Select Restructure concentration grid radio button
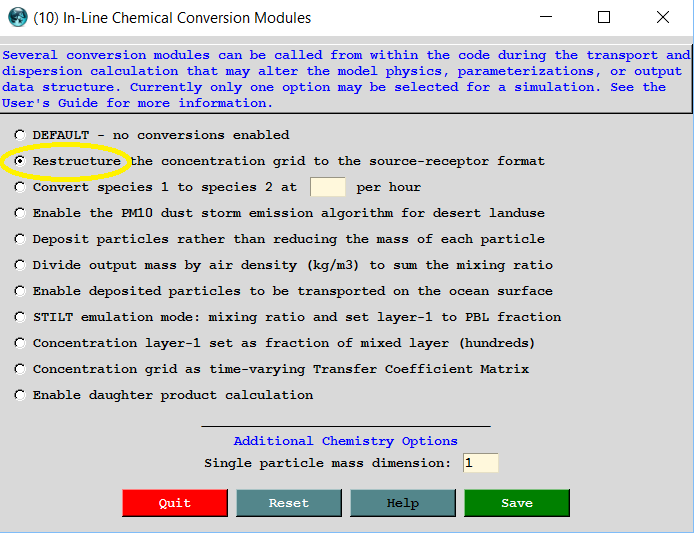The height and width of the screenshot is (533, 694). (x=20, y=161)
